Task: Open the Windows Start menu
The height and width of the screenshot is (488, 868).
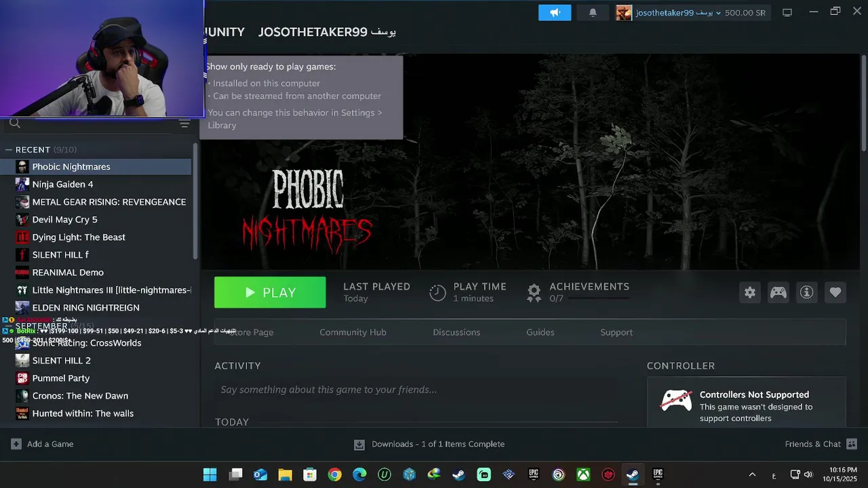Action: 210,474
